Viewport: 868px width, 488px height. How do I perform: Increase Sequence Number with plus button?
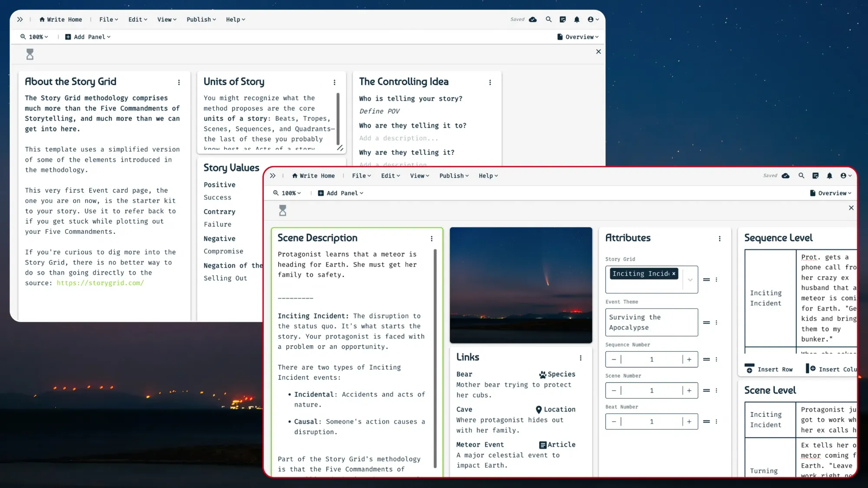click(x=689, y=359)
